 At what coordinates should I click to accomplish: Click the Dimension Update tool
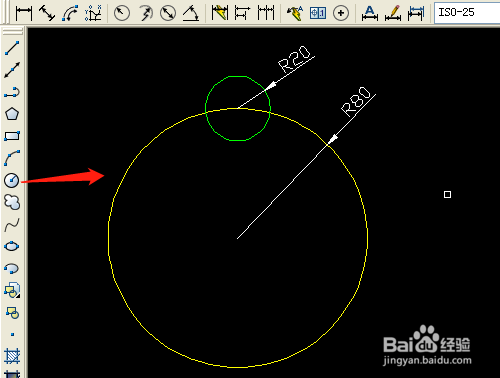tap(416, 13)
